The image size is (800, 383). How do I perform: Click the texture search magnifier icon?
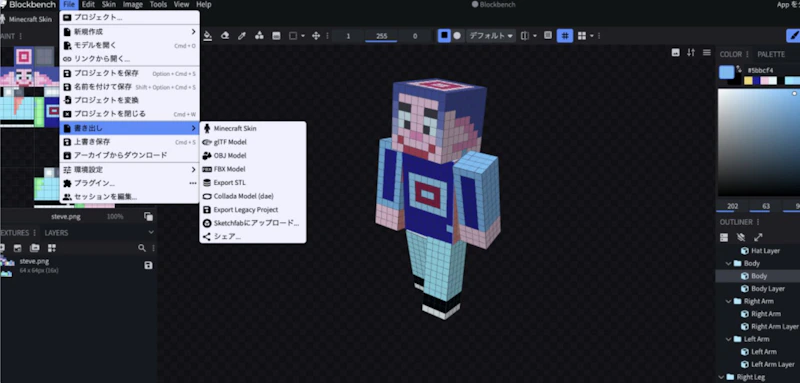[142, 248]
